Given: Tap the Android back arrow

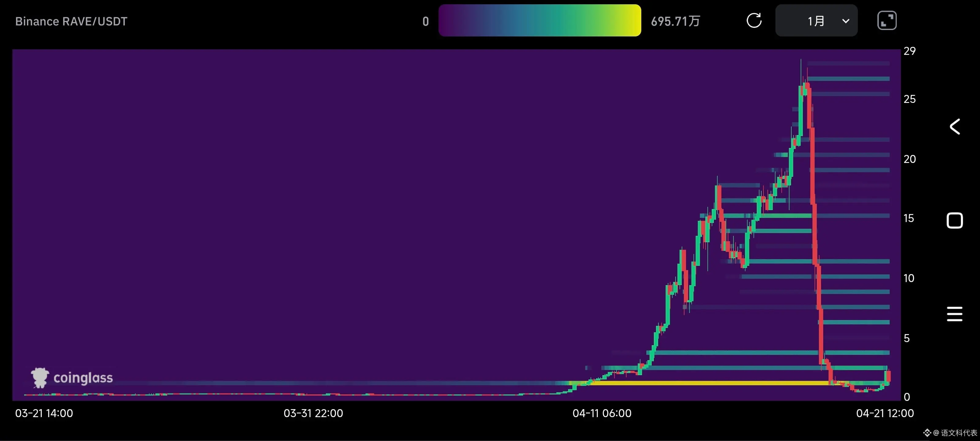Looking at the screenshot, I should (955, 127).
